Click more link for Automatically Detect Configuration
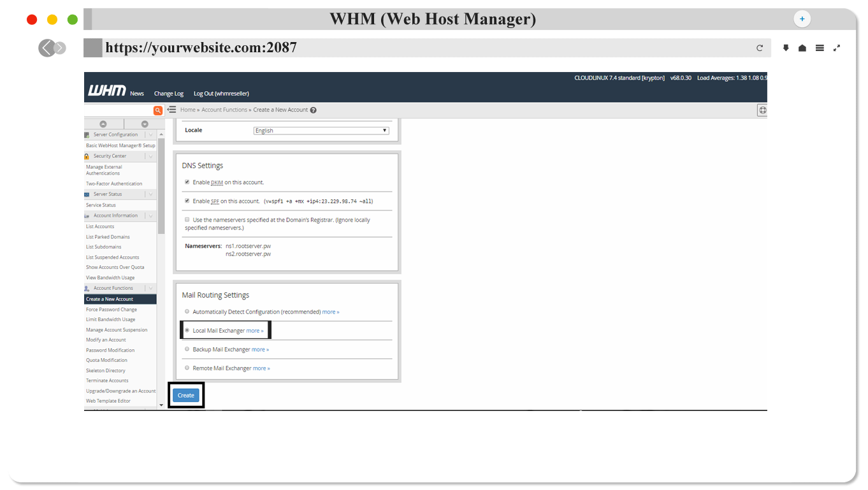 click(331, 312)
